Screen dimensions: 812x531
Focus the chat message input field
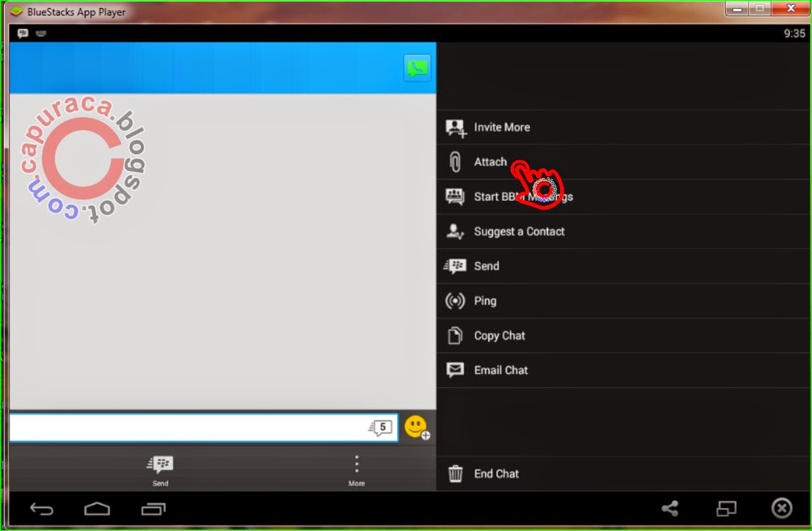pos(203,428)
